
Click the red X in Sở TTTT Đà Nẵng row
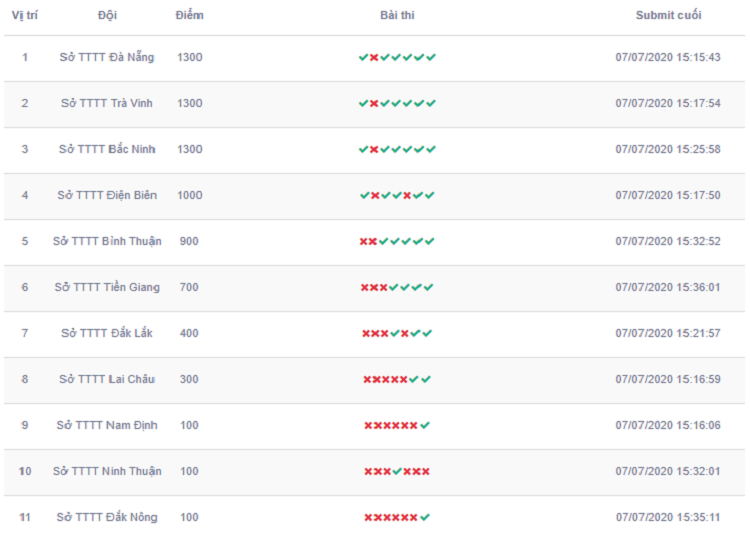click(374, 57)
